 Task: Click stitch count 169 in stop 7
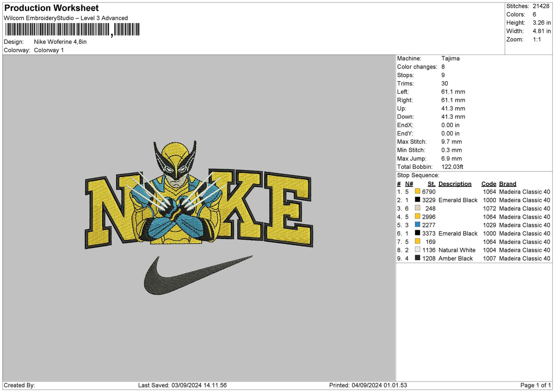coord(431,241)
